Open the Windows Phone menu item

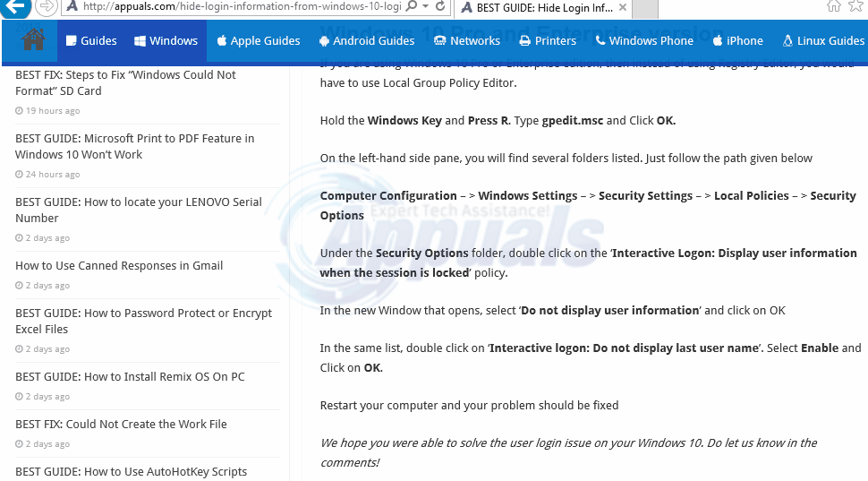click(x=644, y=40)
